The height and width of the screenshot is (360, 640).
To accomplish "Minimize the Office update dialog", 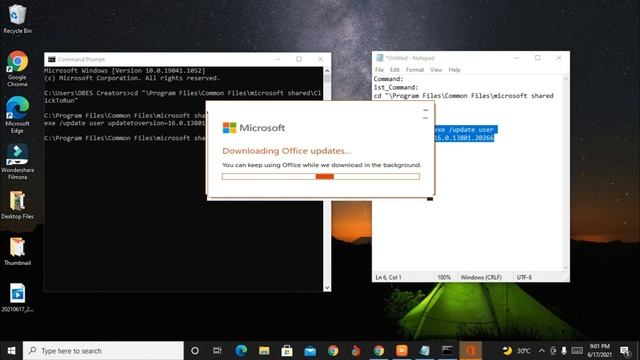I will tap(426, 110).
